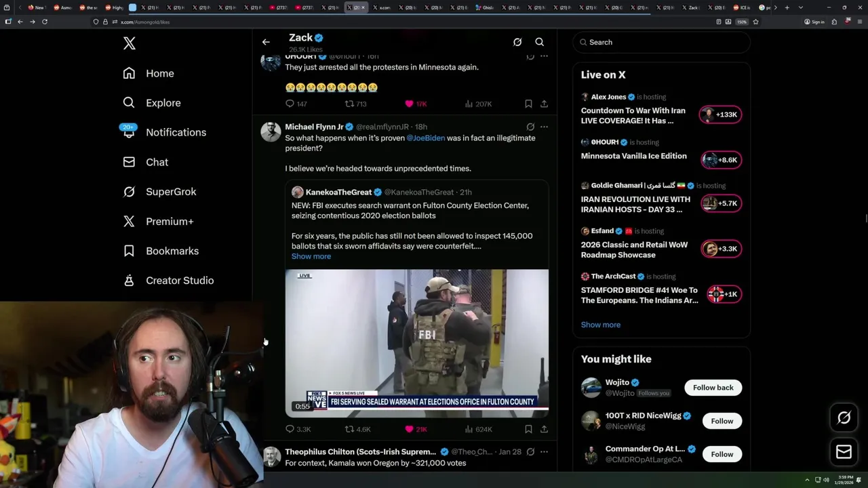This screenshot has width=868, height=488.
Task: View analytics of Michael Flynn Jr post
Action: [x=478, y=429]
